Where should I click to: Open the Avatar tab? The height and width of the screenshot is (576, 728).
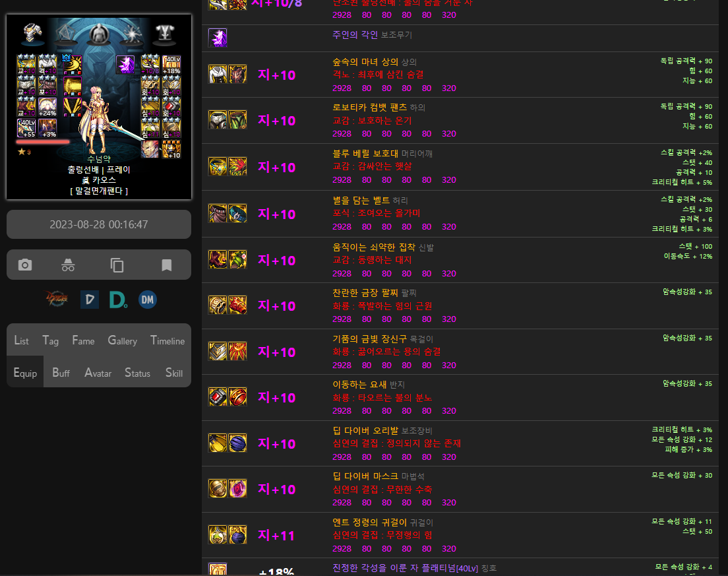98,373
